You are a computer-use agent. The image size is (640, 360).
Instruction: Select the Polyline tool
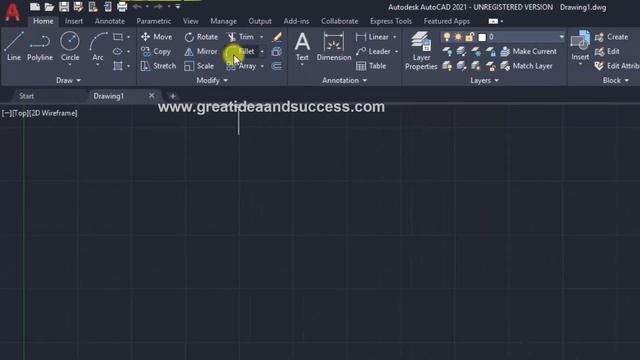point(40,47)
